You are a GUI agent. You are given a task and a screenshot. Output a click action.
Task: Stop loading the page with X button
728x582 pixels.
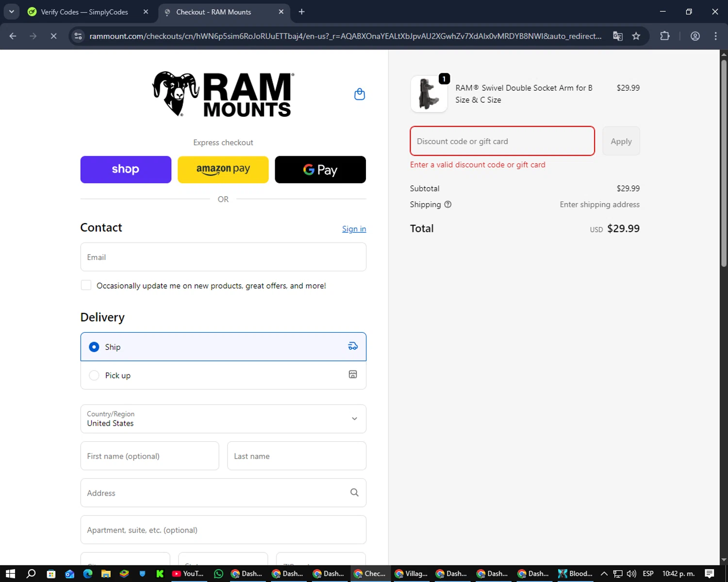pos(53,36)
